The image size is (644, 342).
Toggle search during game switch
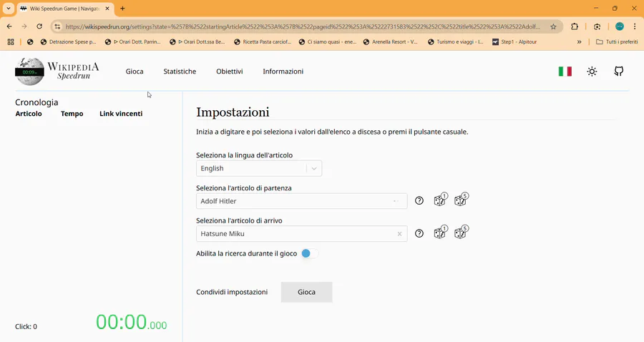pyautogui.click(x=310, y=253)
